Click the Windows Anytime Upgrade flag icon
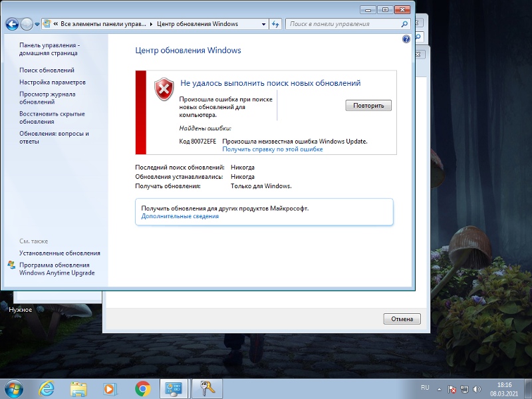This screenshot has height=399, width=532. [11, 265]
